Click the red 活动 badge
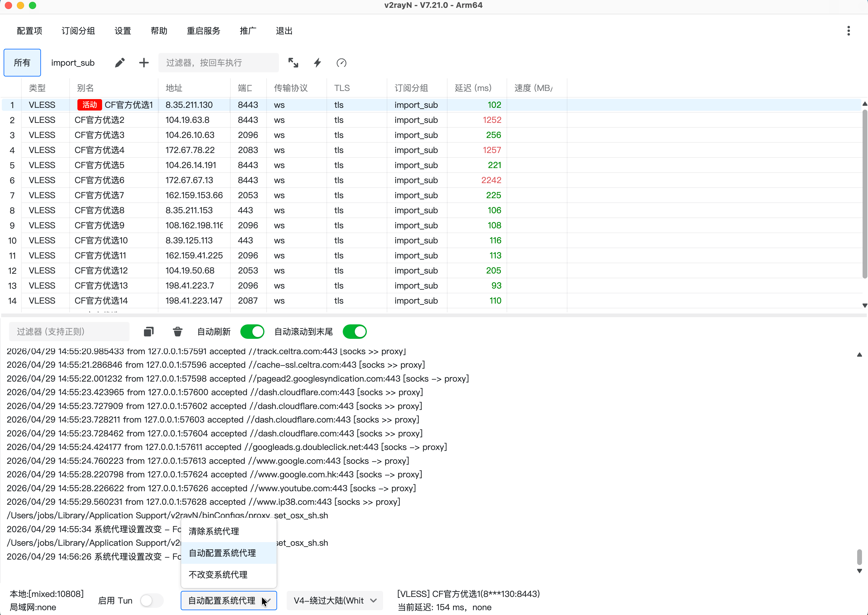The width and height of the screenshot is (868, 615). pyautogui.click(x=90, y=105)
